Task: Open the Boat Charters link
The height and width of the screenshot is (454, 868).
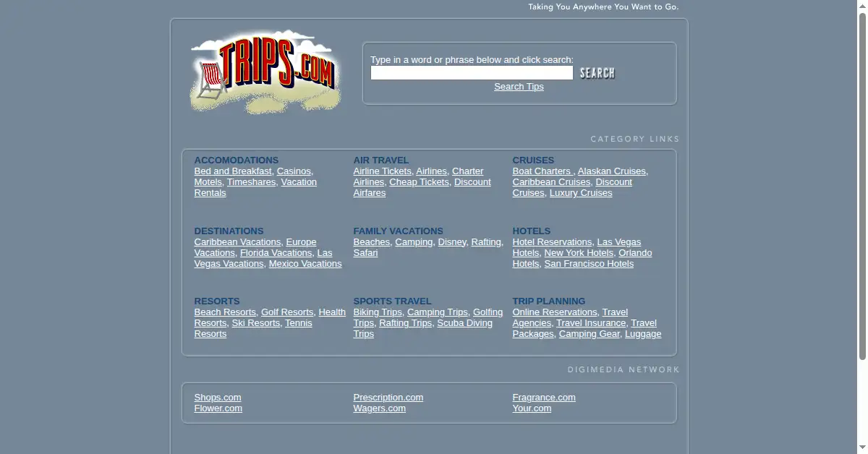Action: pos(542,171)
